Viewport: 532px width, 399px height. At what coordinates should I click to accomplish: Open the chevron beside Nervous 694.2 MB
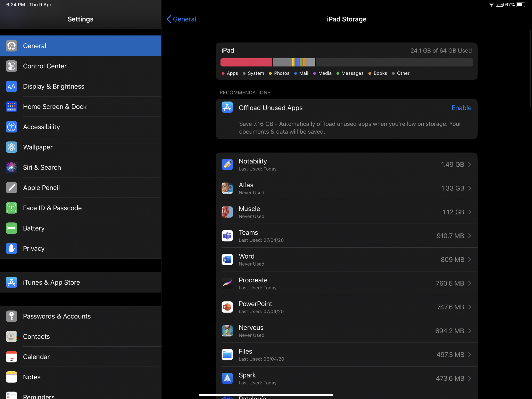click(x=470, y=331)
